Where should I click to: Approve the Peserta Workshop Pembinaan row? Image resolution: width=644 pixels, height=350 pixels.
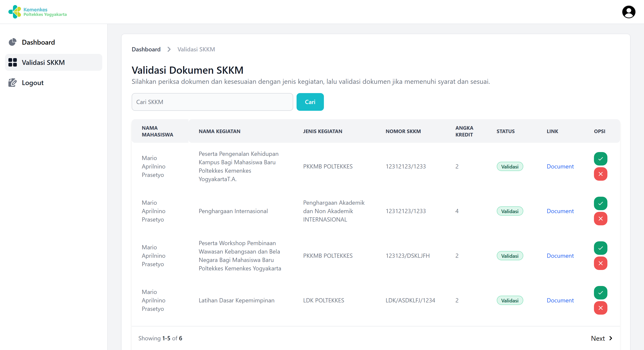(x=600, y=248)
